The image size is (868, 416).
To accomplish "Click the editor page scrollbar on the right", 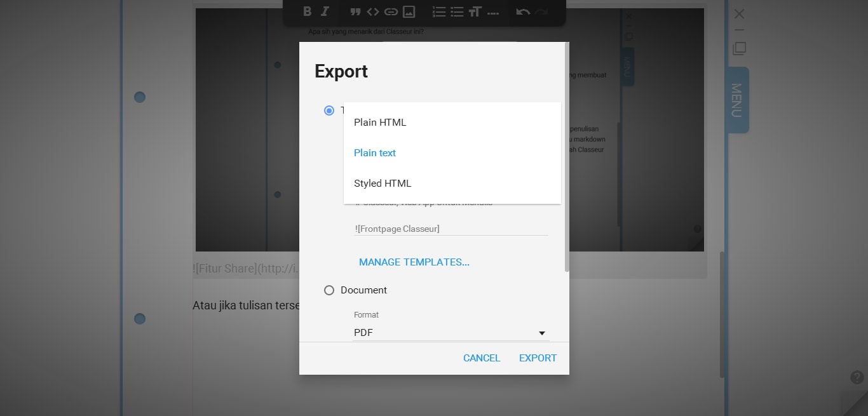I will click(x=722, y=314).
